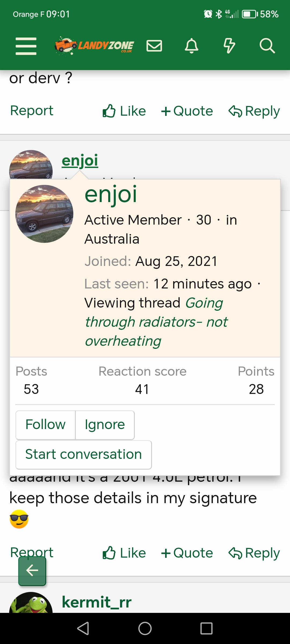The width and height of the screenshot is (290, 644).
Task: Open the 'Going through radiators' thread link
Action: (x=156, y=322)
